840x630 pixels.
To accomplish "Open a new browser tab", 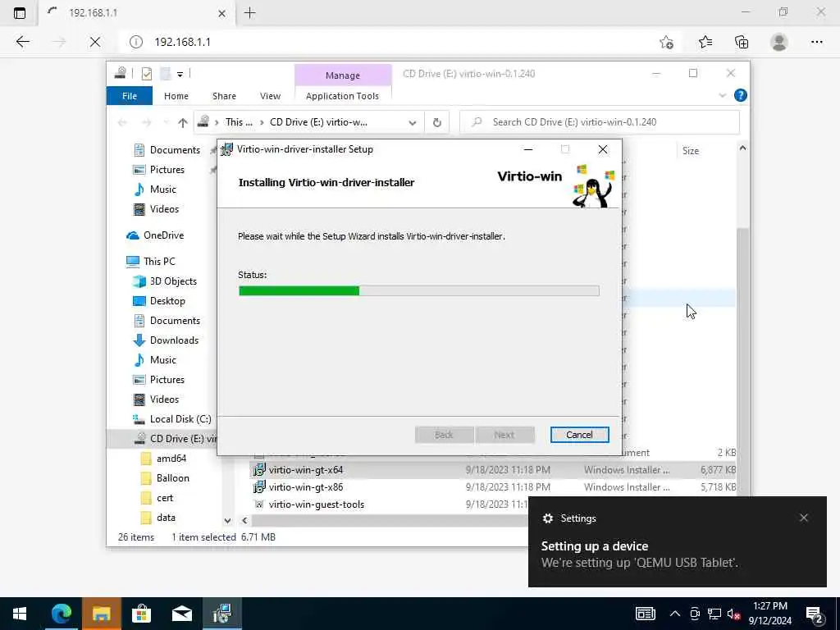I will [249, 13].
